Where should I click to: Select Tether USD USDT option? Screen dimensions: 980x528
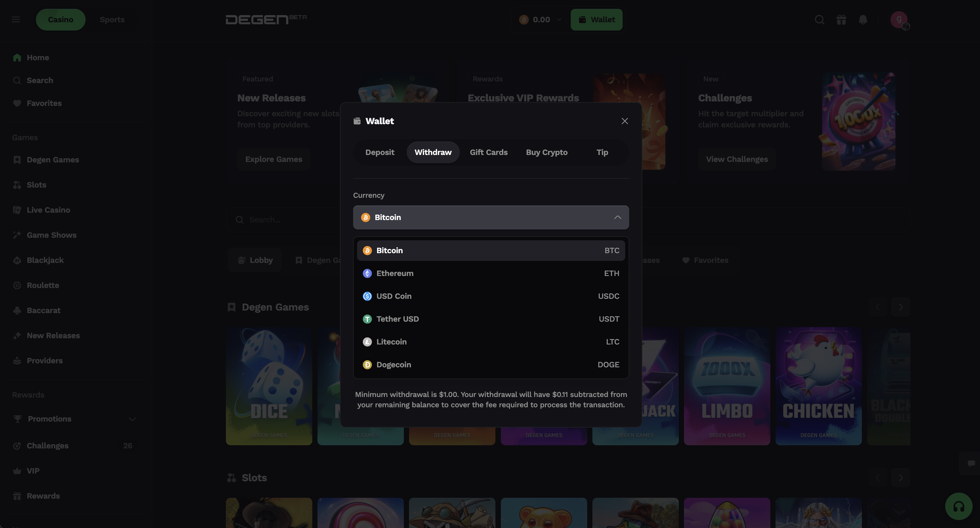point(491,319)
